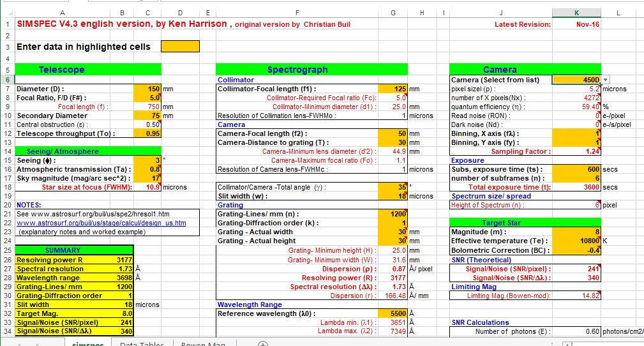Click the Number of photons value 0.60
The height and width of the screenshot is (346, 644).
tap(576, 331)
